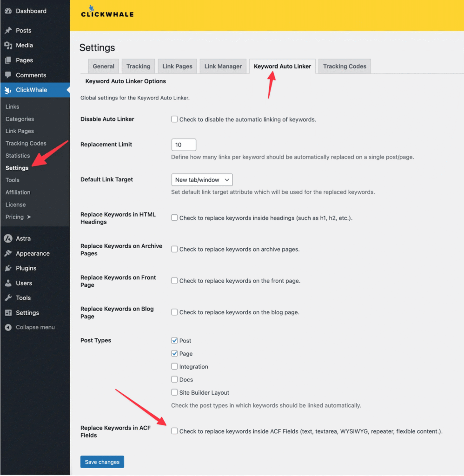Tick the Site Builder Layout checkbox
Image resolution: width=464 pixels, height=476 pixels.
click(x=174, y=392)
